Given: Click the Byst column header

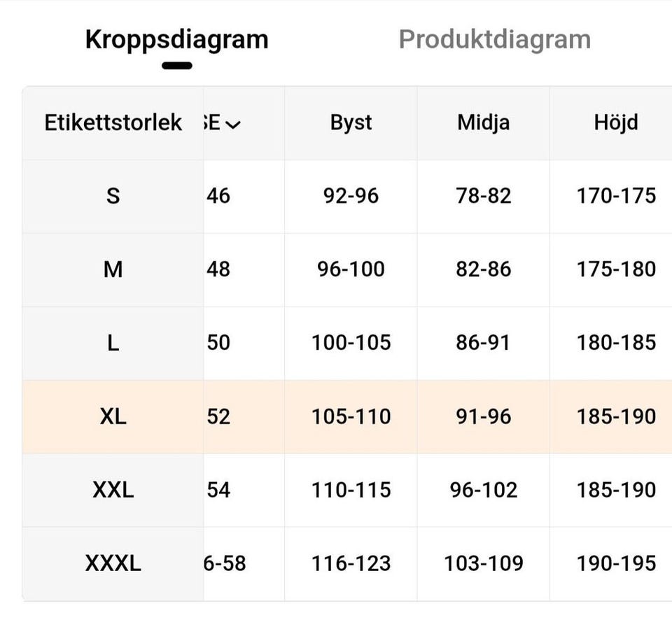Looking at the screenshot, I should coord(351,123).
